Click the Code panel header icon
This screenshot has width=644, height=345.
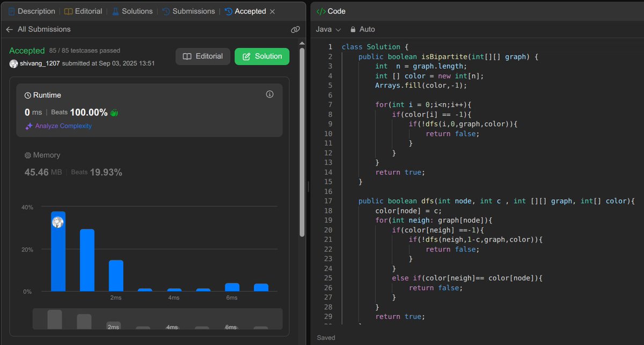pyautogui.click(x=320, y=11)
